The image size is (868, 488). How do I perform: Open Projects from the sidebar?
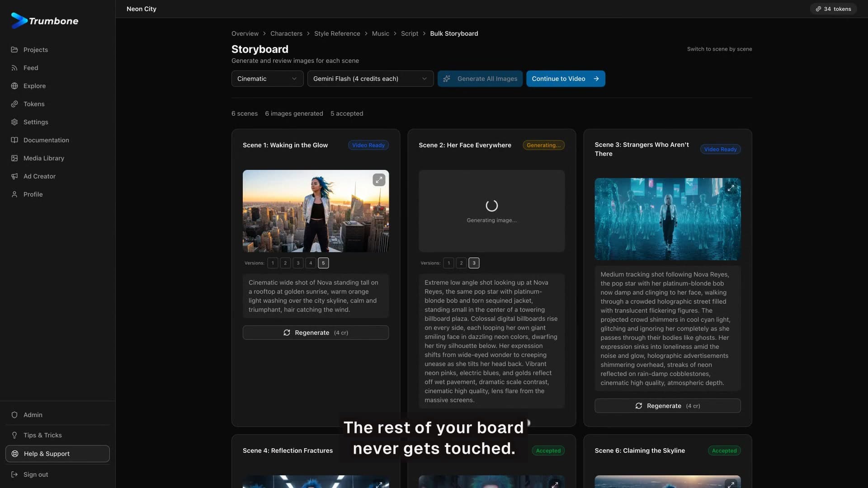pos(35,50)
